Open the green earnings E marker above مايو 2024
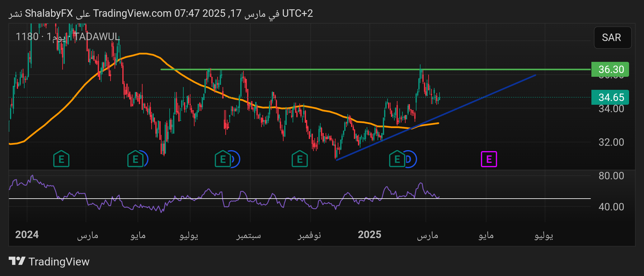Viewport: 644px width, 276px height. (135, 159)
